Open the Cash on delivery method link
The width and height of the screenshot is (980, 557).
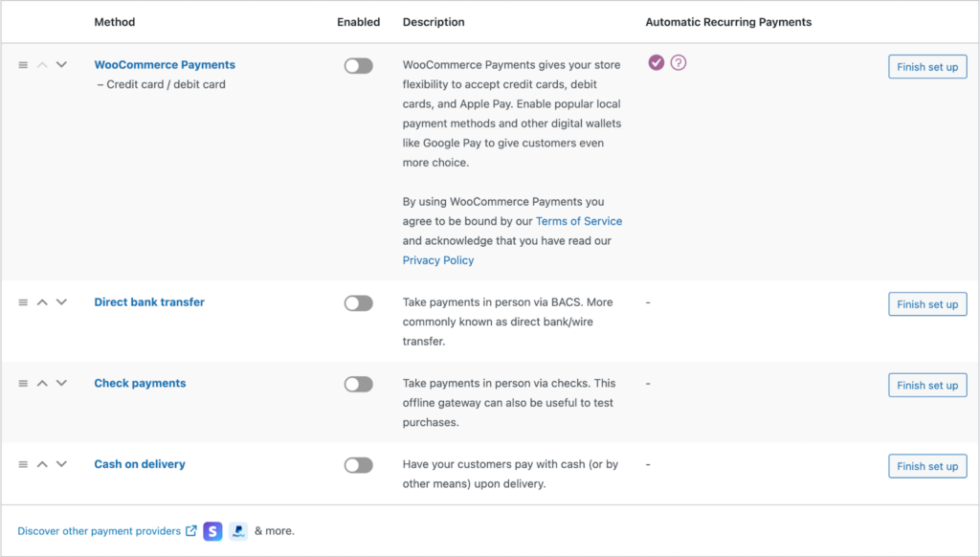(140, 464)
